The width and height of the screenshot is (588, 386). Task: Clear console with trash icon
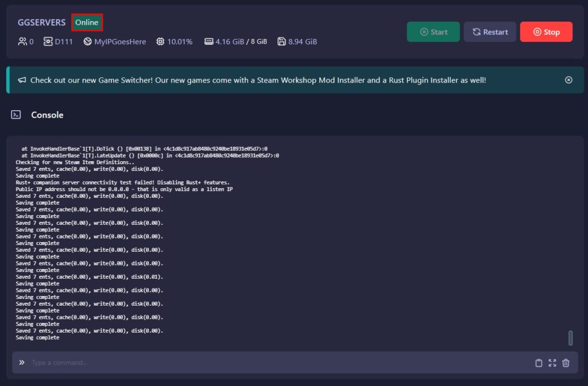pos(566,362)
